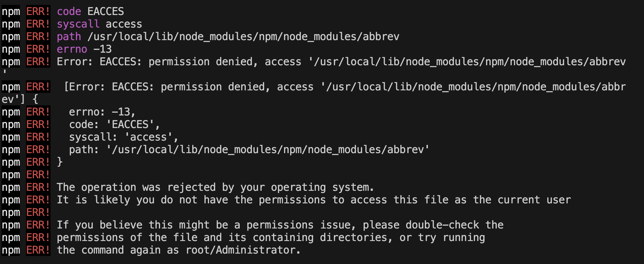Click the purple 'path' keyword
Viewport: 644px width, 264px height.
pyautogui.click(x=69, y=37)
